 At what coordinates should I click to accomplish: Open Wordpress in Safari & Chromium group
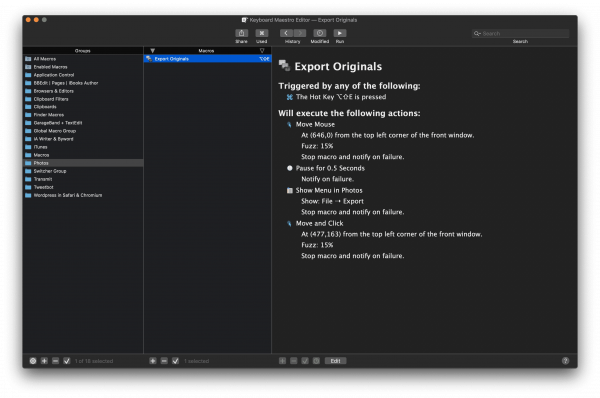[83, 195]
